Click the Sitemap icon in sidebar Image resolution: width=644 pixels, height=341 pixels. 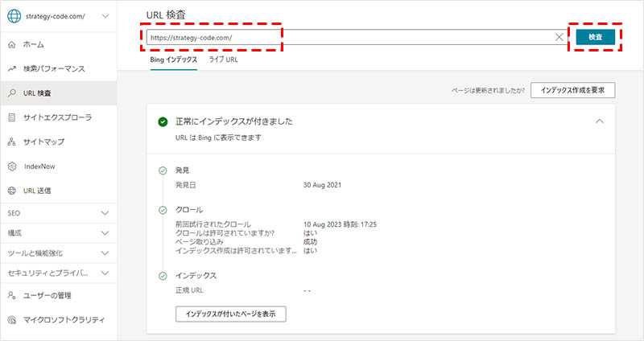point(10,142)
